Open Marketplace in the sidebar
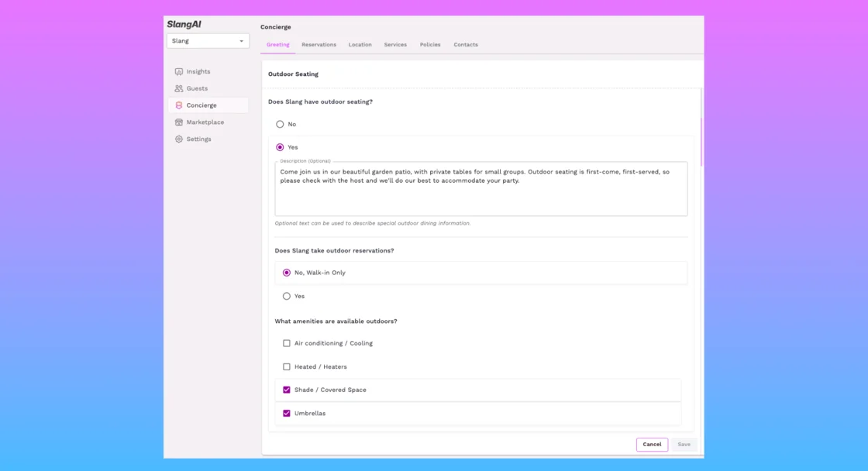The image size is (868, 471). [205, 122]
